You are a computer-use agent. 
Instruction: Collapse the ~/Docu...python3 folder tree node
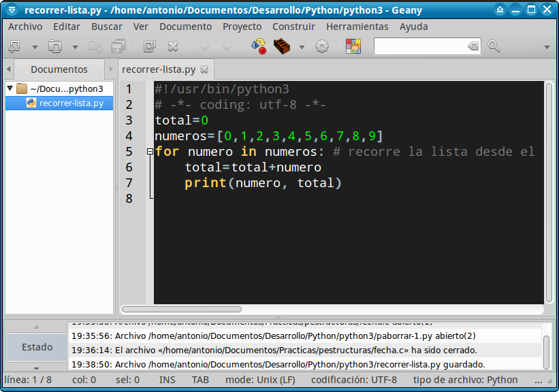[10, 88]
